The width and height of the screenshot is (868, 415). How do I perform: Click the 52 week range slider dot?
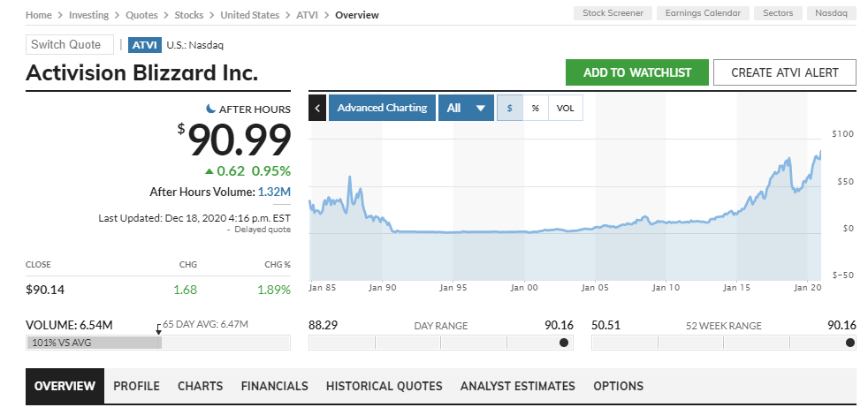pos(850,343)
